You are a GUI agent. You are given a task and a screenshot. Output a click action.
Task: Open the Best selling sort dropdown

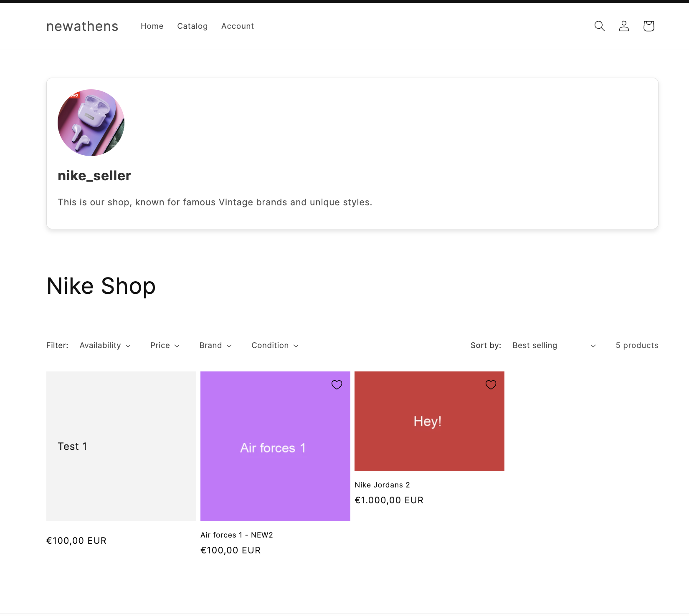pos(553,345)
